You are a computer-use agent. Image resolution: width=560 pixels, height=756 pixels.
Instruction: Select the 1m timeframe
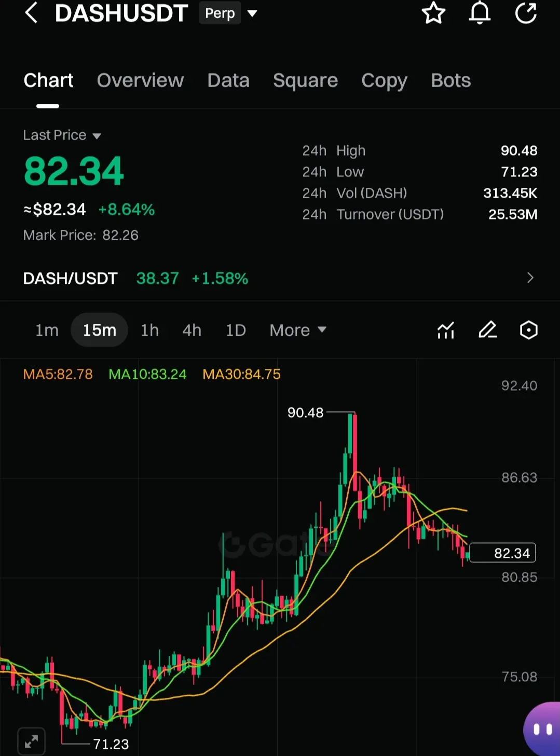pos(47,330)
